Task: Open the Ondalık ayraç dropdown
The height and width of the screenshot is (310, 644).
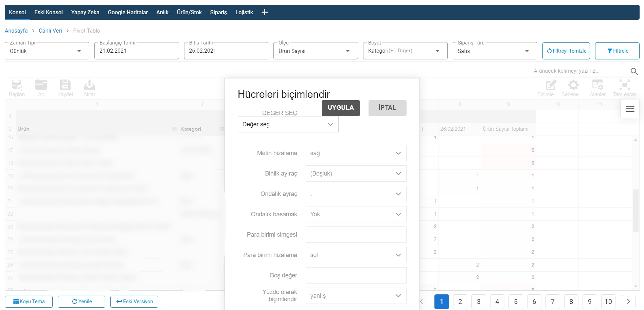Action: (356, 194)
